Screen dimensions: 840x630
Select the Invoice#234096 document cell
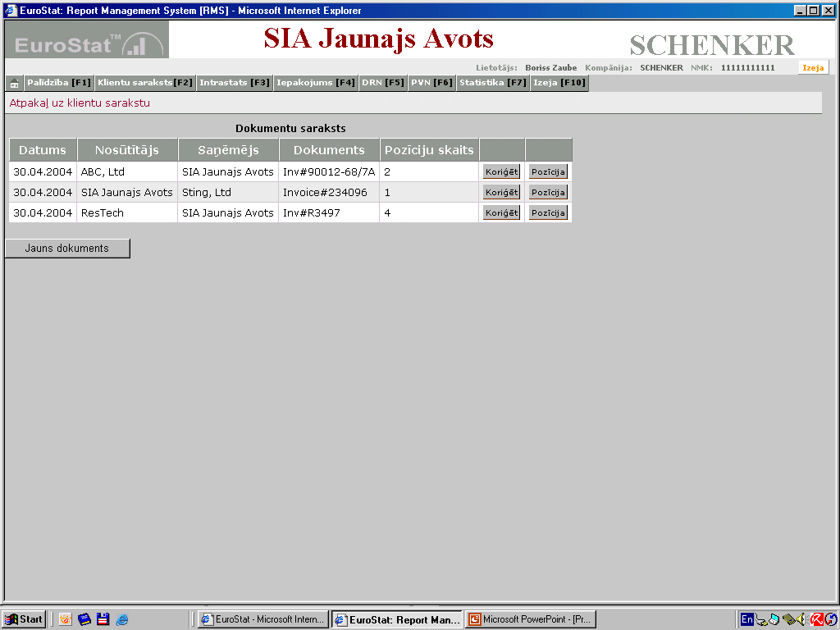coord(329,192)
